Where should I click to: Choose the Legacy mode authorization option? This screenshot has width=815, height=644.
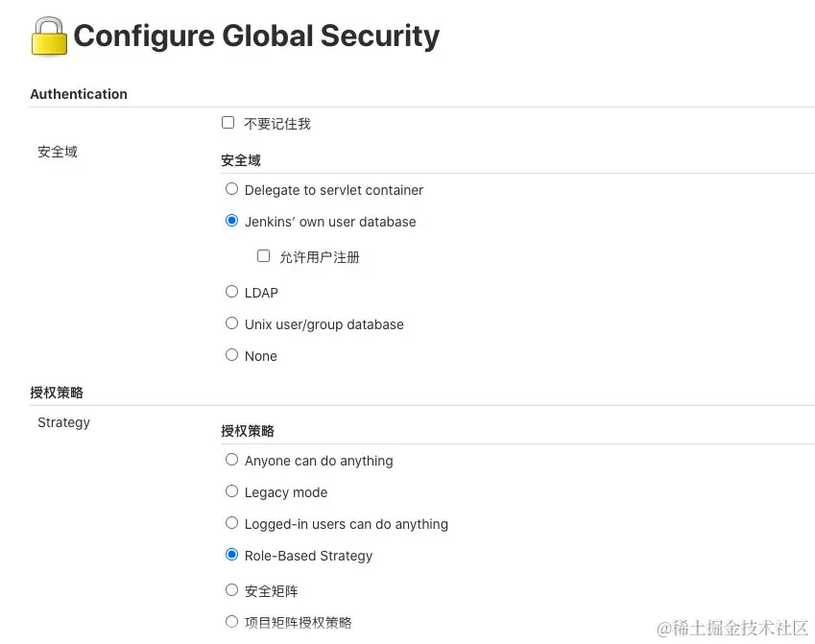click(x=231, y=491)
